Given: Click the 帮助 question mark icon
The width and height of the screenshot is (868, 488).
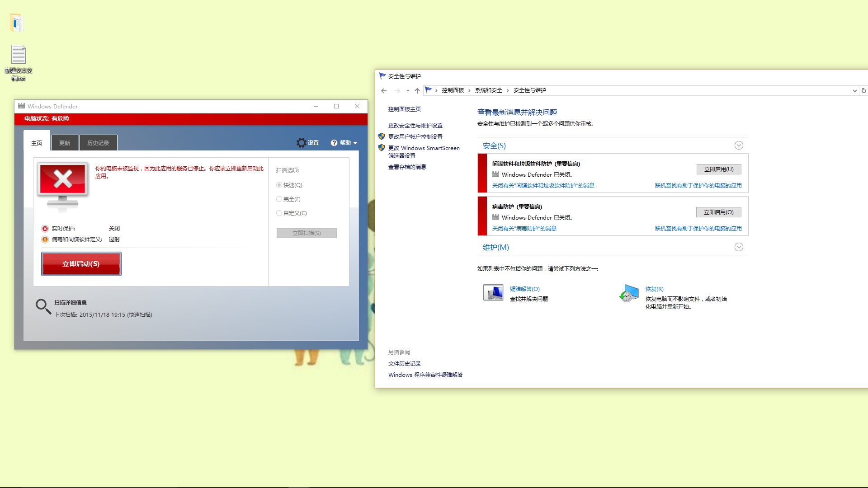Looking at the screenshot, I should (334, 143).
